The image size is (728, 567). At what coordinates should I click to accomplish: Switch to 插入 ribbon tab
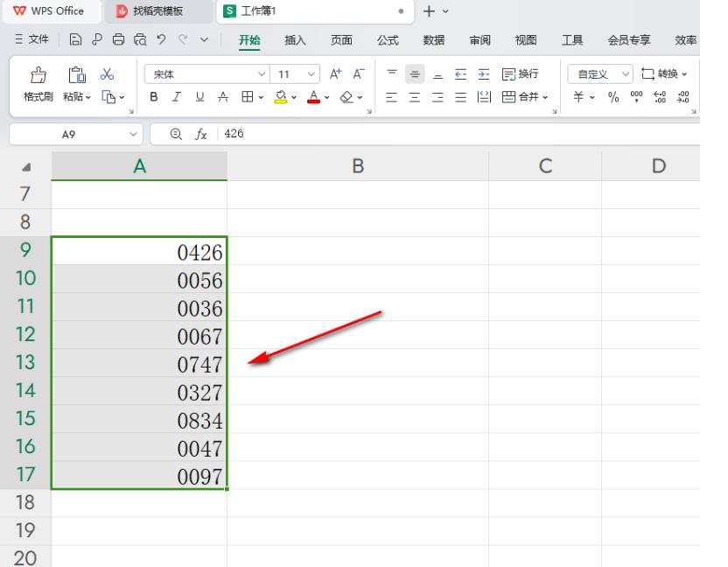click(x=295, y=40)
